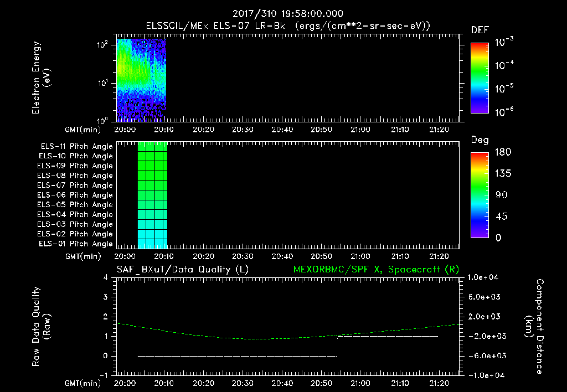Click the 180 value on Deg scale
Screen dimensions: 567x392
pyautogui.click(x=503, y=152)
